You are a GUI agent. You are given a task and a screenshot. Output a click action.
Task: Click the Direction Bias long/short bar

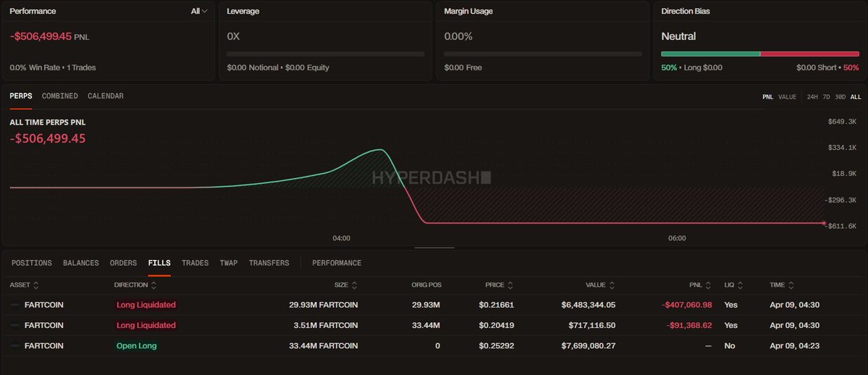[x=760, y=54]
